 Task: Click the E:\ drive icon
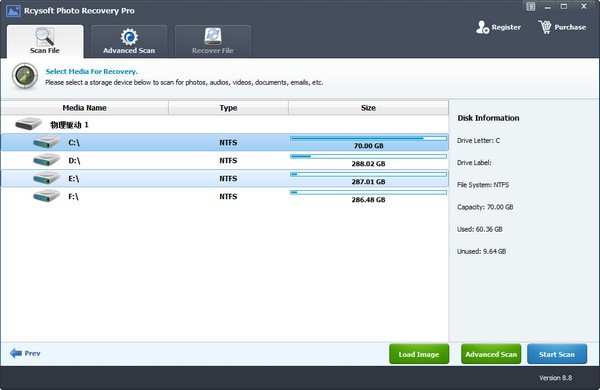pos(46,178)
